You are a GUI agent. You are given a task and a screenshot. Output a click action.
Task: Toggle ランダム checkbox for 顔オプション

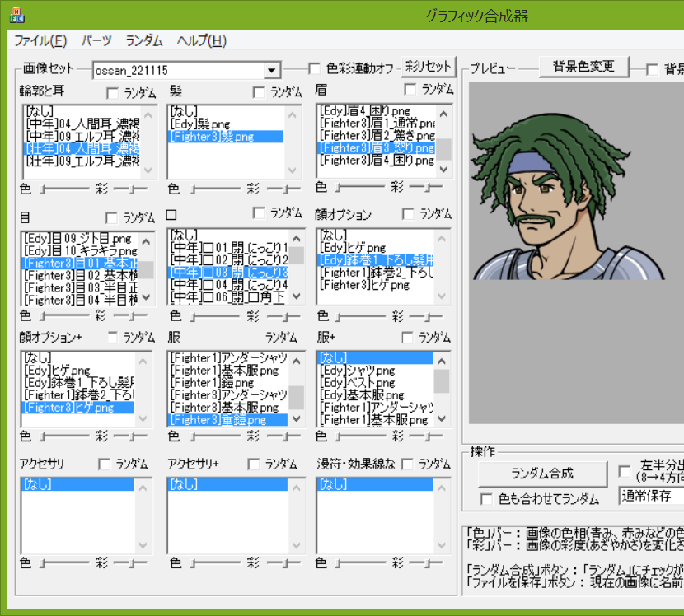pos(408,214)
